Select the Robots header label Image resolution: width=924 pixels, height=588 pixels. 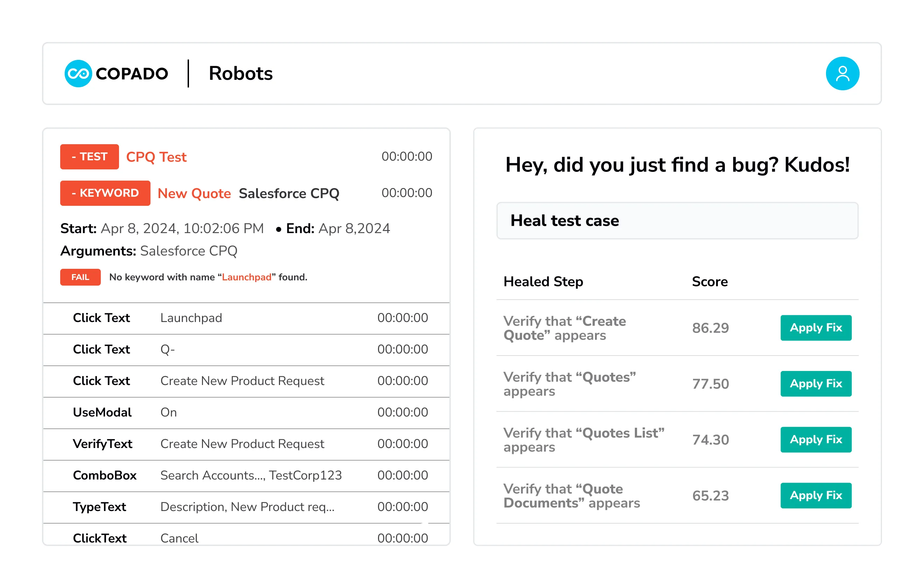coord(240,74)
